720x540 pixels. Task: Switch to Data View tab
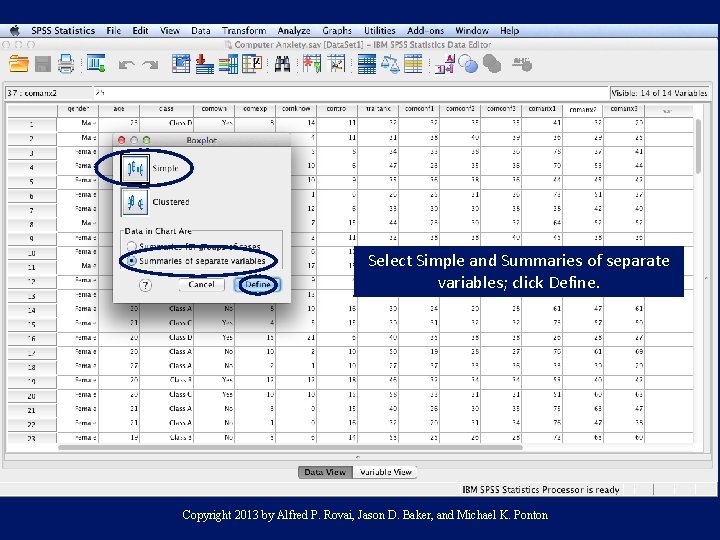point(325,472)
